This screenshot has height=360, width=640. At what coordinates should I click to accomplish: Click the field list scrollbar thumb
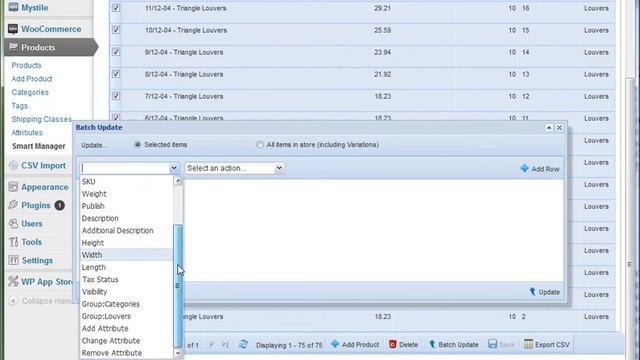coord(178,285)
